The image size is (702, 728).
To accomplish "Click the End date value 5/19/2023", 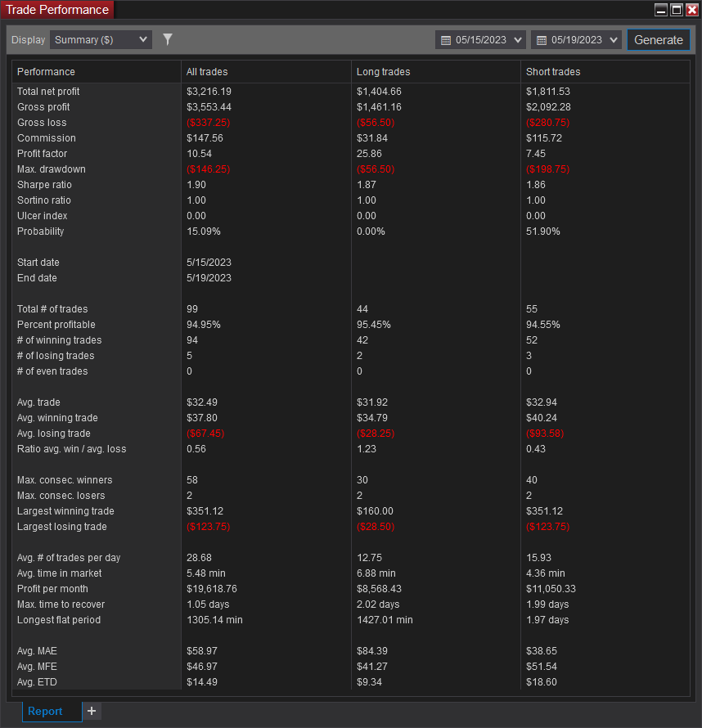I will 209,278.
